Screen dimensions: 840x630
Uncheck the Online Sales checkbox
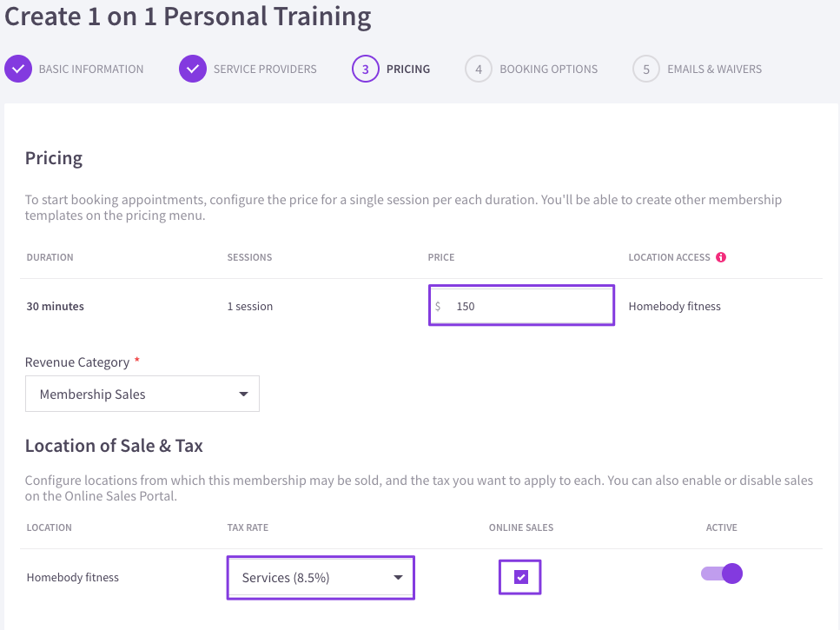click(x=520, y=577)
